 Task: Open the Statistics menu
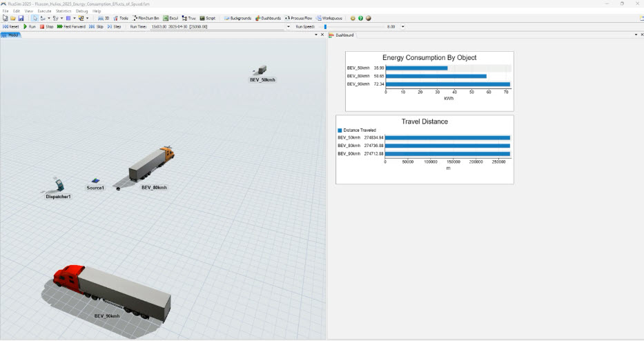[64, 11]
